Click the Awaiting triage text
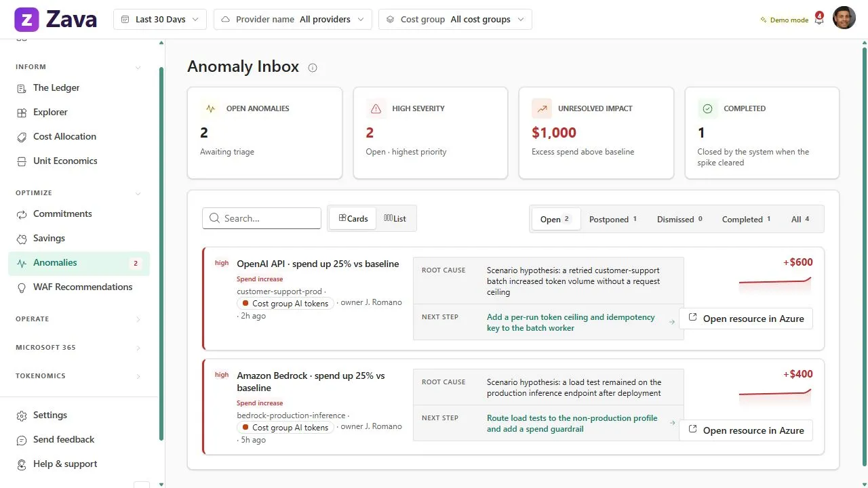Screen dimensions: 868x488 [227, 152]
